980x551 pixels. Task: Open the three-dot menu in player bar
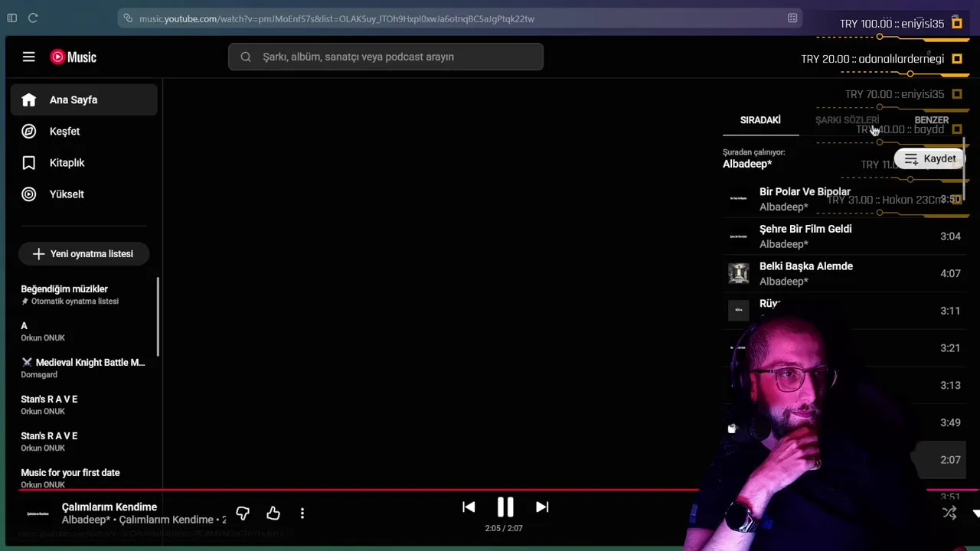tap(302, 513)
